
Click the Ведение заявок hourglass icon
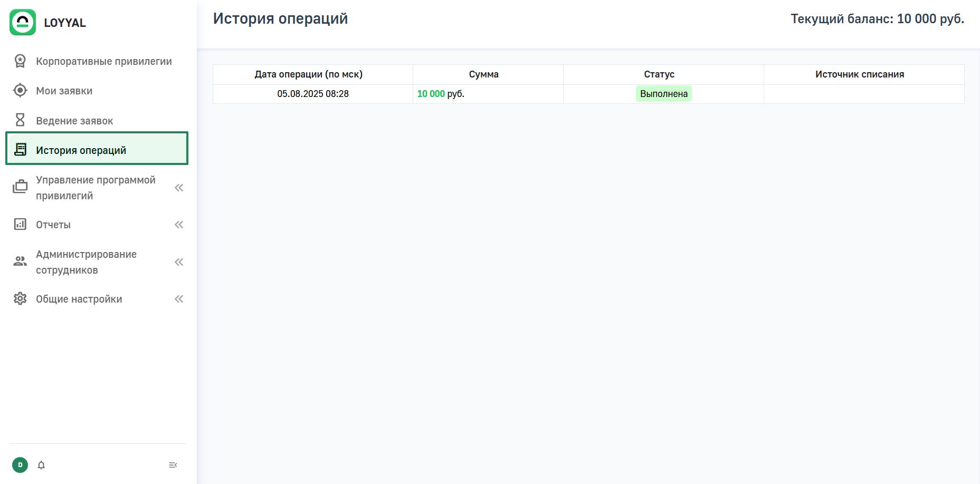click(20, 120)
